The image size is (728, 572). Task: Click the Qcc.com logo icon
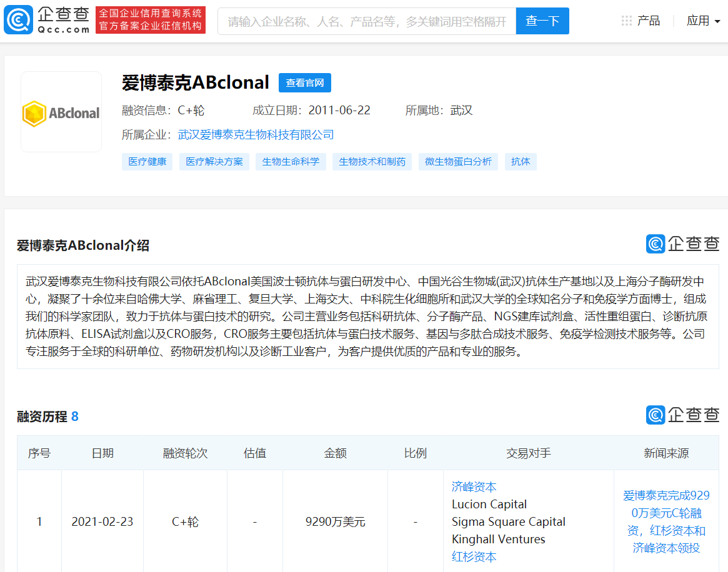pyautogui.click(x=19, y=19)
